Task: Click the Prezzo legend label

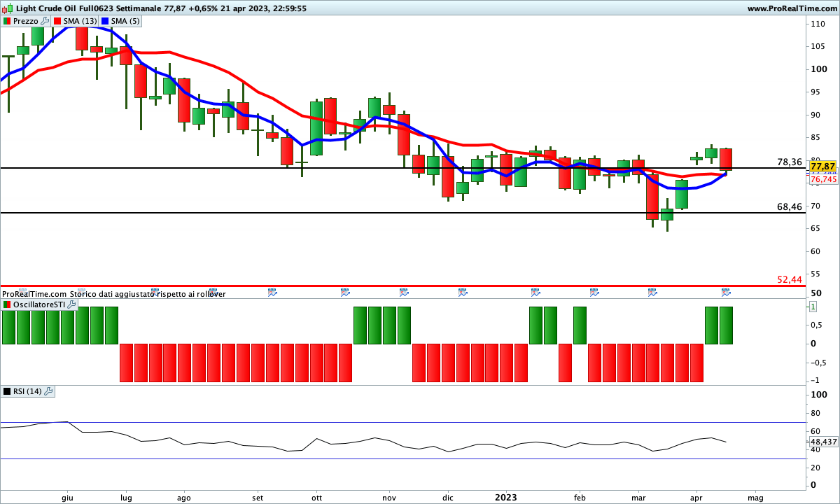Action: [25, 21]
